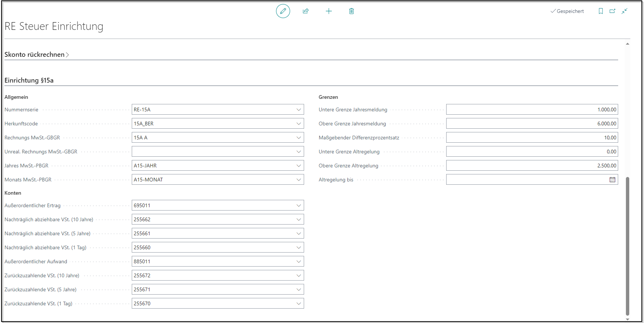Click the scroll down arrow
Image resolution: width=644 pixels, height=323 pixels.
pyautogui.click(x=627, y=319)
